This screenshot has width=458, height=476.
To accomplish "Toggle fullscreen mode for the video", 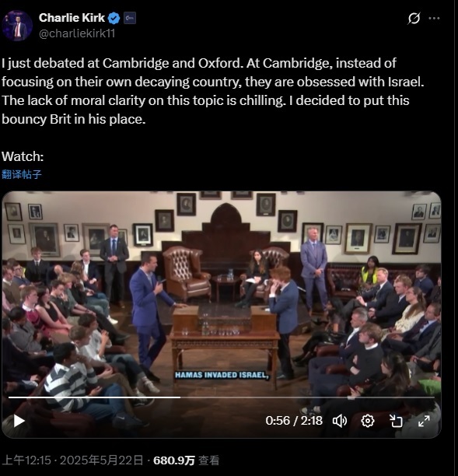I will pyautogui.click(x=424, y=421).
